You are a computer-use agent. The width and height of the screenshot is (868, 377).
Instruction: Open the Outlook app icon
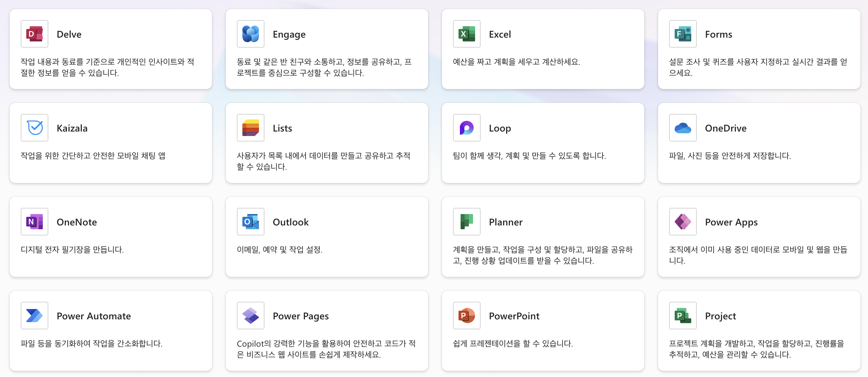251,222
